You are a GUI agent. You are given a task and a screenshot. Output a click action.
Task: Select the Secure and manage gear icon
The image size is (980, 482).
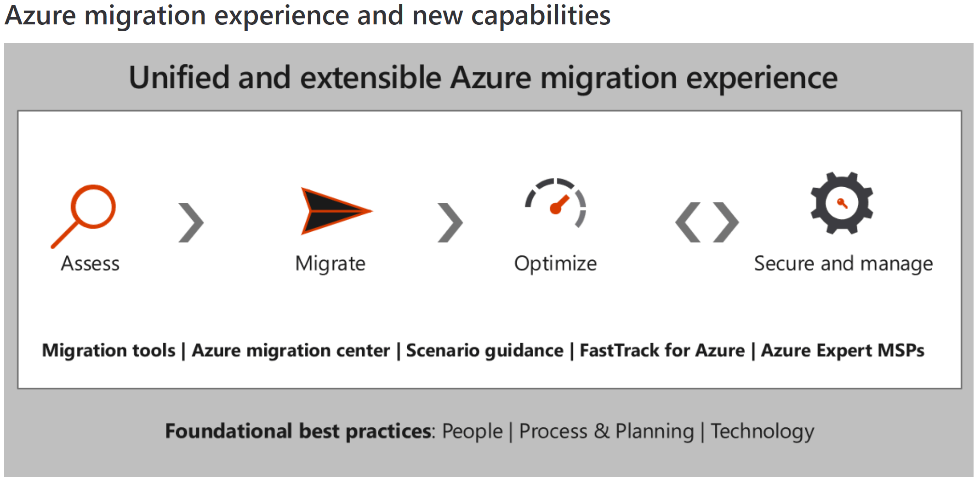pos(842,203)
